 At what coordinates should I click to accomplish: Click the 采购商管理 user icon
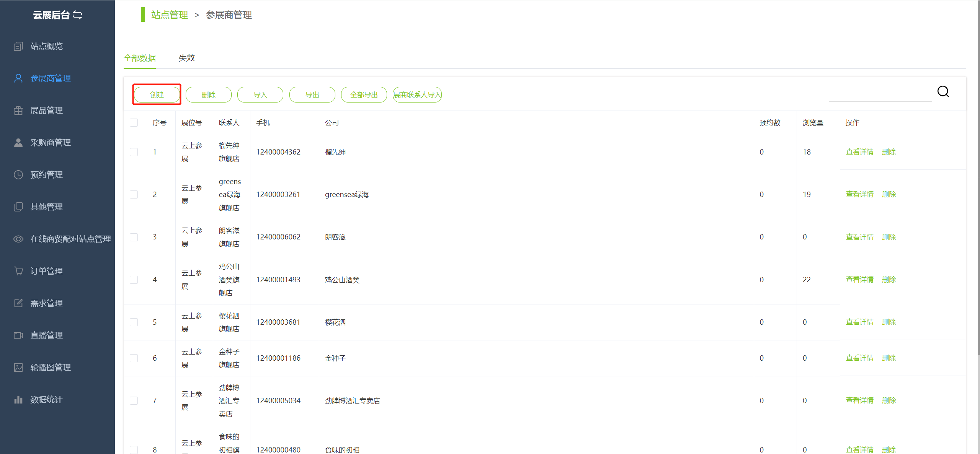click(x=18, y=143)
